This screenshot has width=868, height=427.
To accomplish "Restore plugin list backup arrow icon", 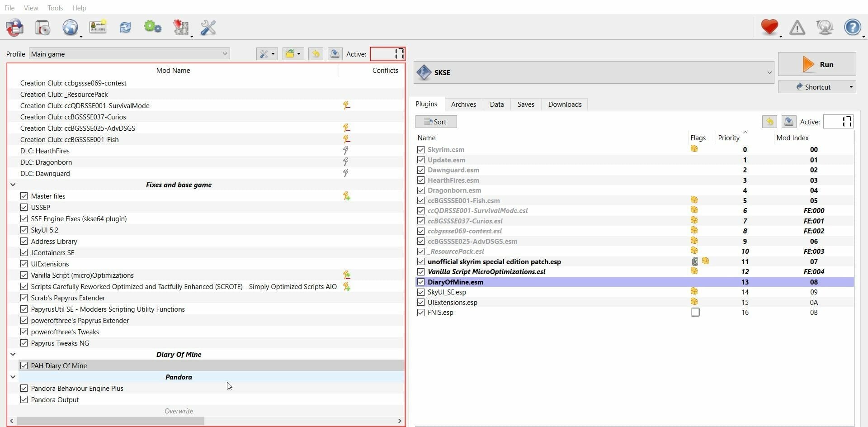I will 769,122.
